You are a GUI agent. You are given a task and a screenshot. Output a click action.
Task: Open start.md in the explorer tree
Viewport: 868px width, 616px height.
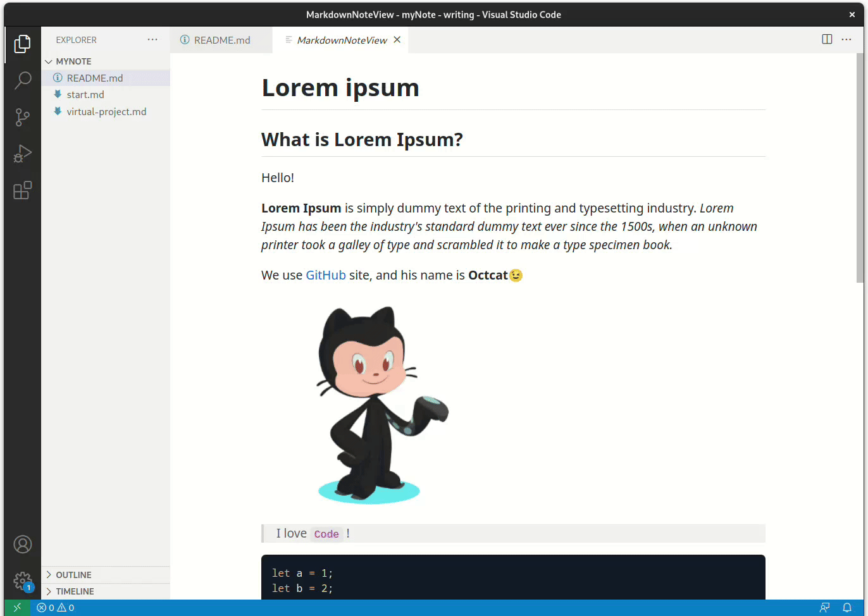pyautogui.click(x=106, y=94)
